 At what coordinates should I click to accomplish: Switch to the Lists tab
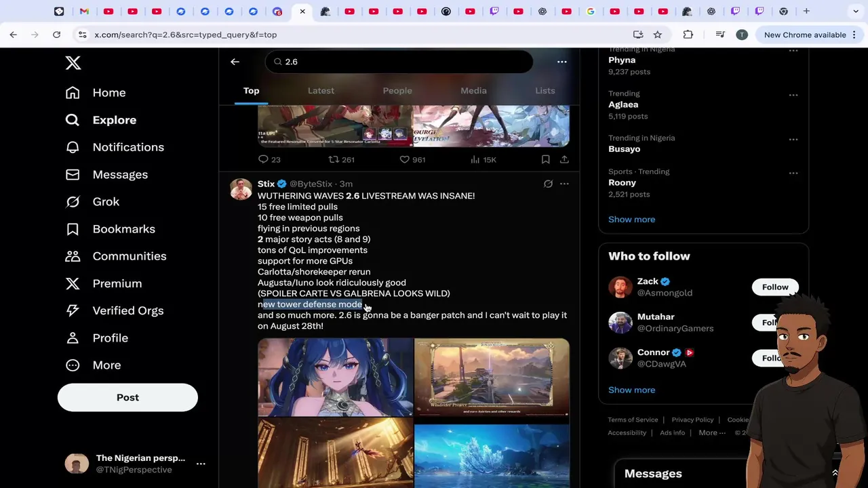[x=545, y=91]
